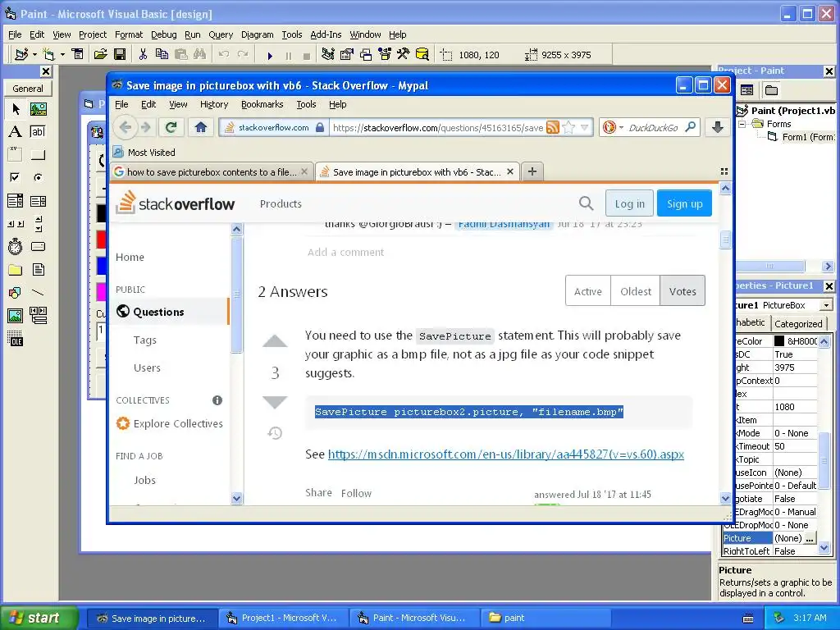
Task: Sort answers by Oldest
Action: coord(636,291)
